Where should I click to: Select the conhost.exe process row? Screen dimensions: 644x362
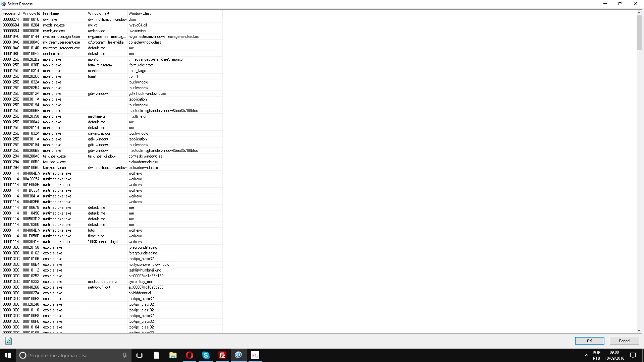53,54
